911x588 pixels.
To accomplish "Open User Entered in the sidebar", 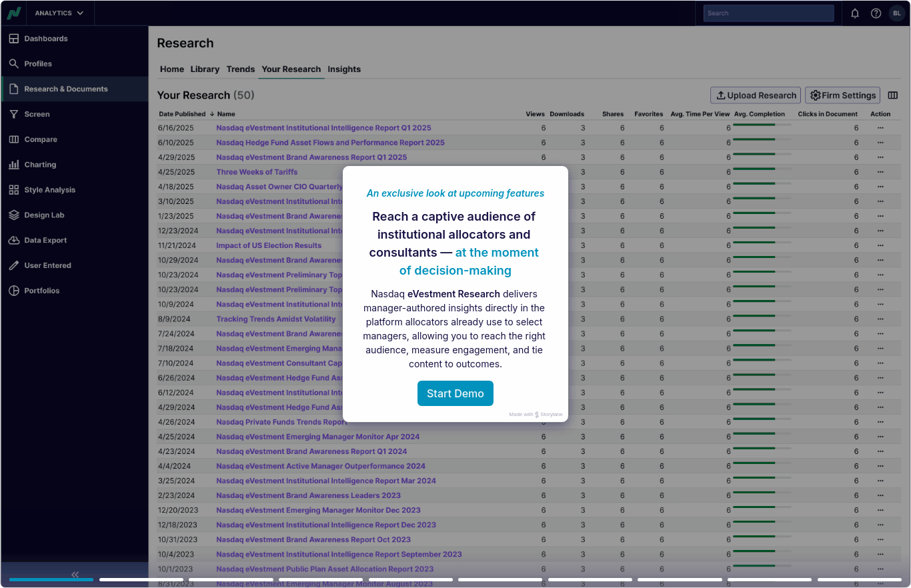I will coord(74,265).
